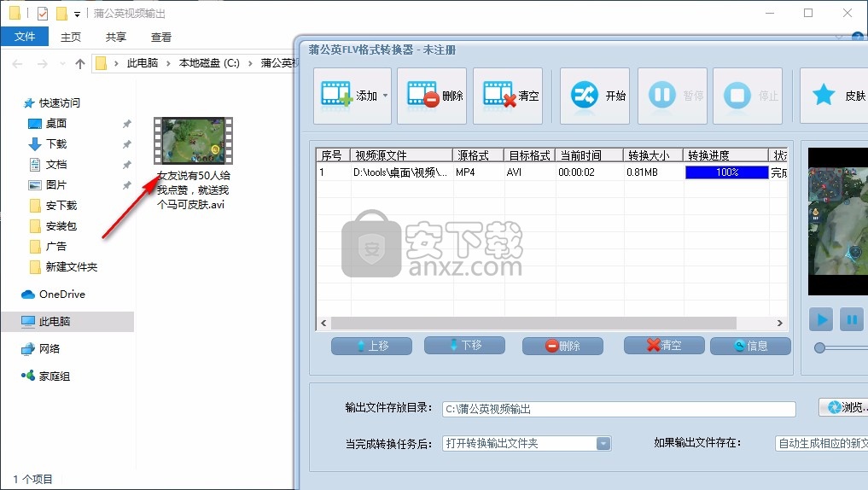Open recent locations dropdown chevron
Screen dimensions: 868x490
(62, 64)
